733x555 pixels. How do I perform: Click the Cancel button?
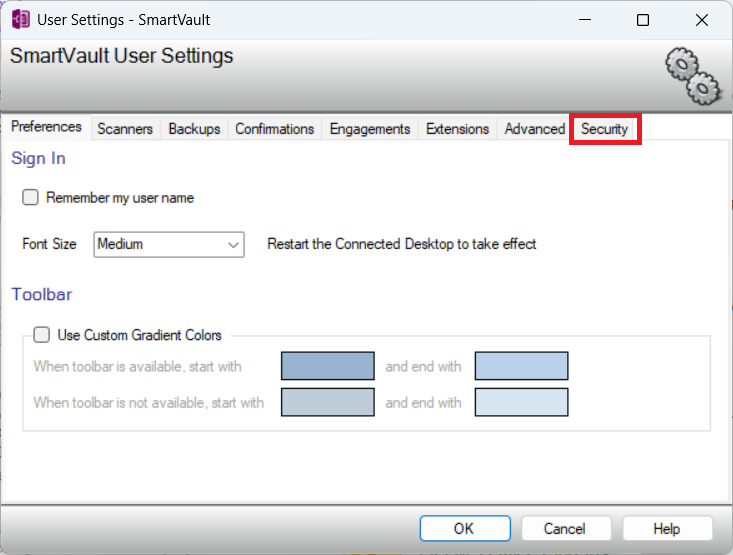(566, 528)
